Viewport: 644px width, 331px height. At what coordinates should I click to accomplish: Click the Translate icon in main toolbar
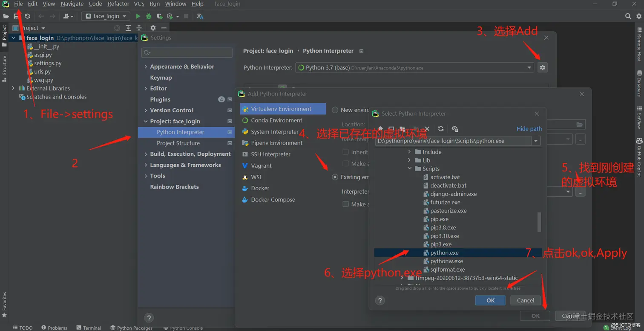(200, 16)
